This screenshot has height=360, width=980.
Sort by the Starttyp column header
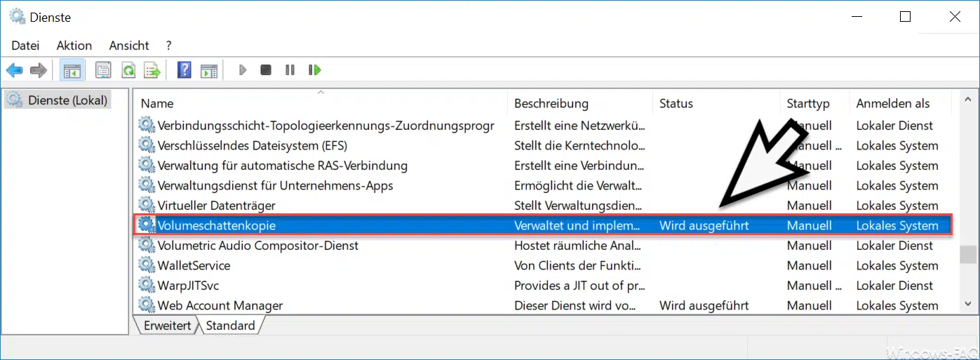coord(808,103)
